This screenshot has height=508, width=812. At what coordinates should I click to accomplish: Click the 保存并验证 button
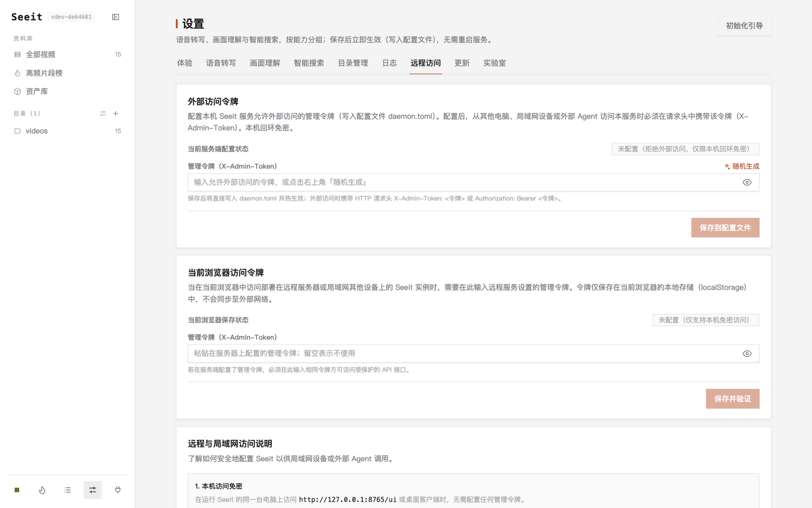[x=732, y=398]
